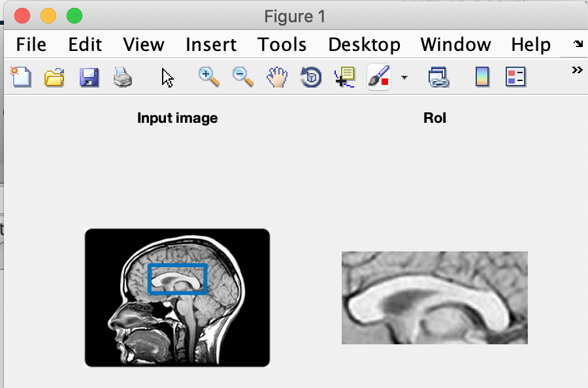Viewport: 588px width, 388px height.
Task: Toggle the Brush/Select Data tool
Action: click(x=379, y=77)
